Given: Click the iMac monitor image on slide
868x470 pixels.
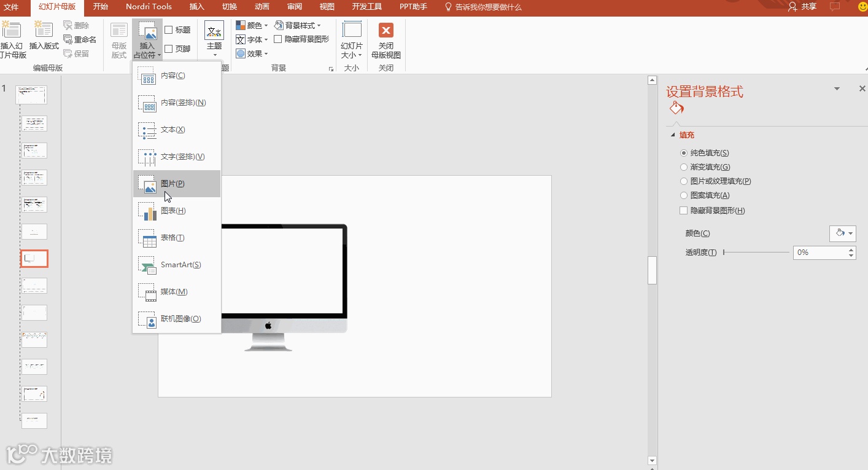Looking at the screenshot, I should pos(284,288).
